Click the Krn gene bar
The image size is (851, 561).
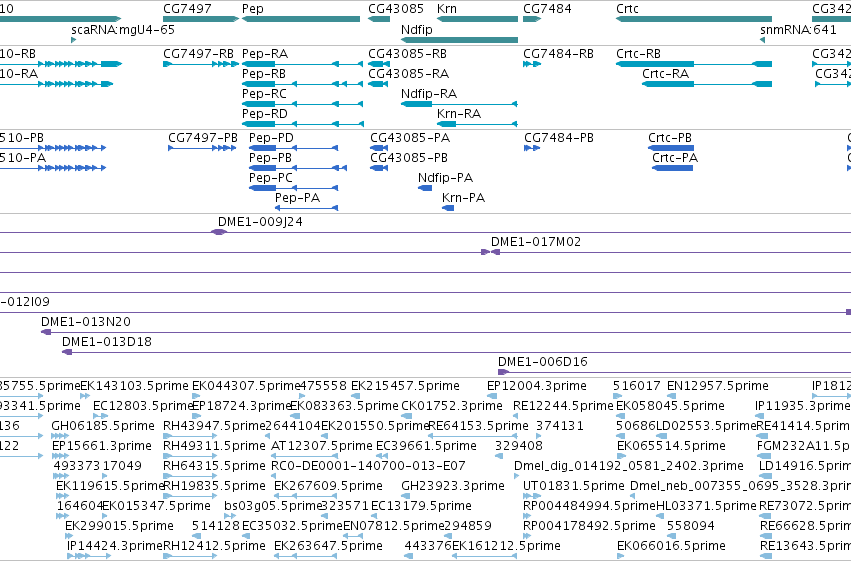tap(478, 19)
